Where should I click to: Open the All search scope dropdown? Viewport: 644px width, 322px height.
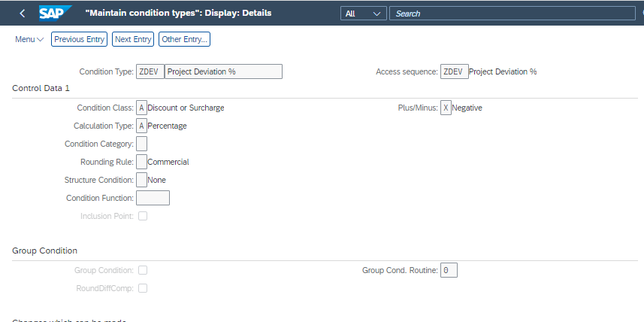coord(364,13)
